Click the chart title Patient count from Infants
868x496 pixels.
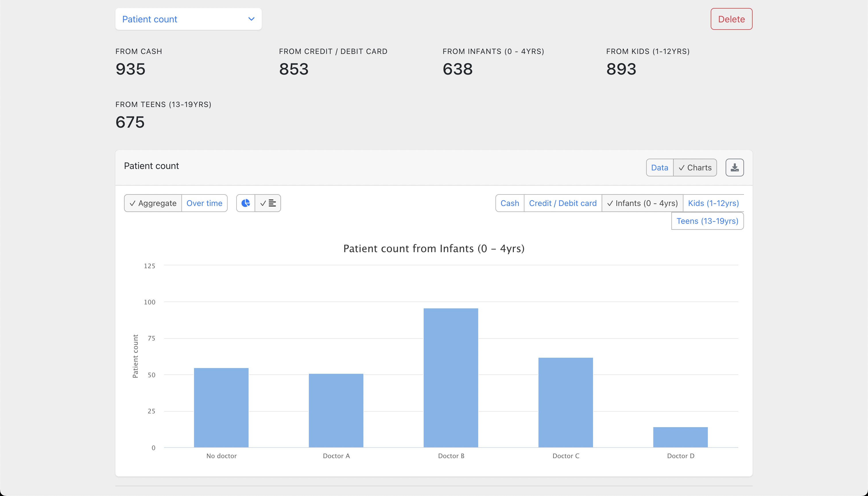[x=434, y=248]
